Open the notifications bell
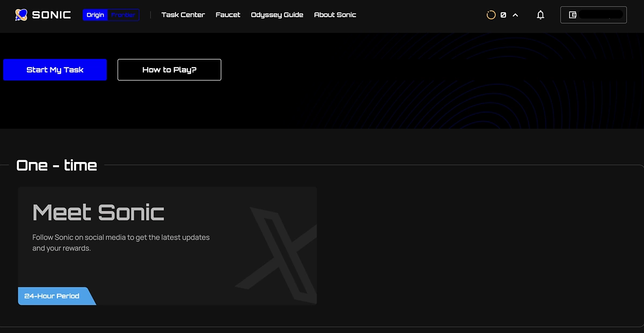Image resolution: width=644 pixels, height=333 pixels. (x=540, y=15)
